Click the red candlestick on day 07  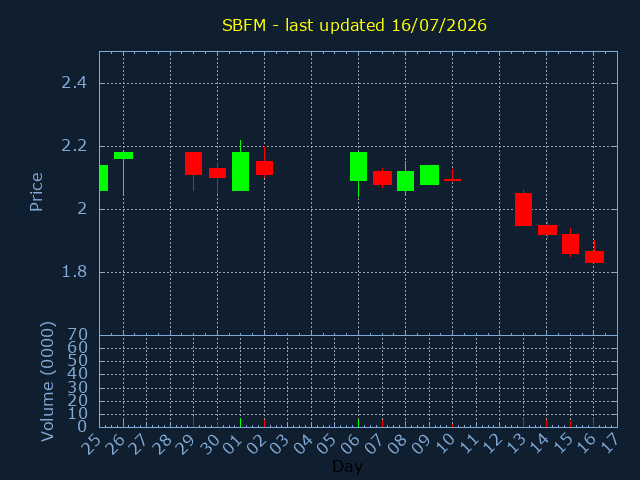382,178
